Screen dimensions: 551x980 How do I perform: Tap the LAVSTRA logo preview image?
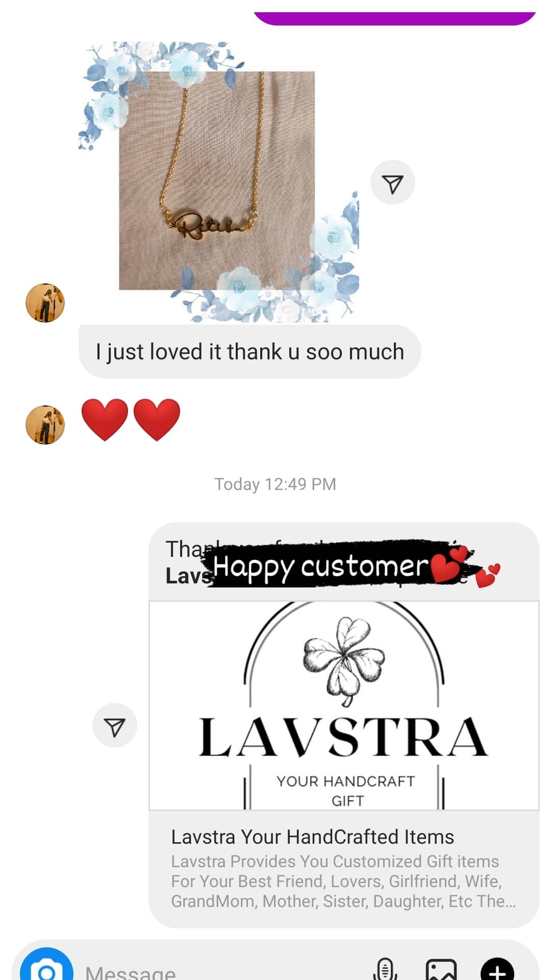click(x=344, y=705)
